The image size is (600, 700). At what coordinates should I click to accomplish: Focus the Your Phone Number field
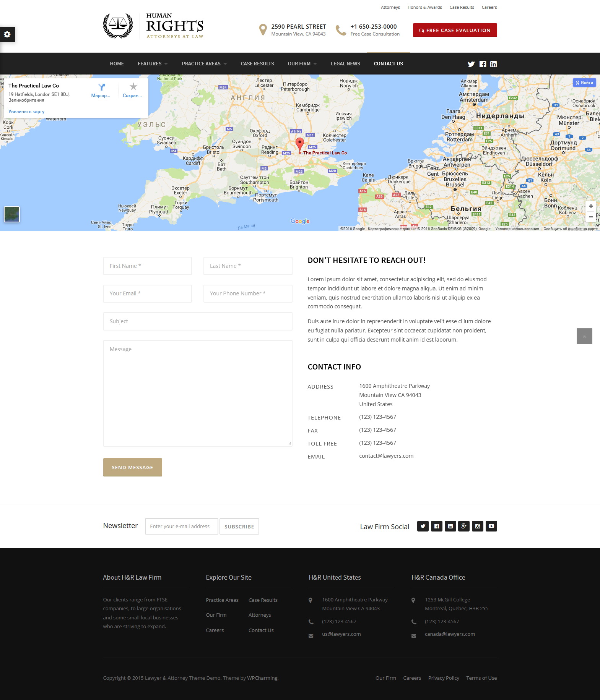248,293
